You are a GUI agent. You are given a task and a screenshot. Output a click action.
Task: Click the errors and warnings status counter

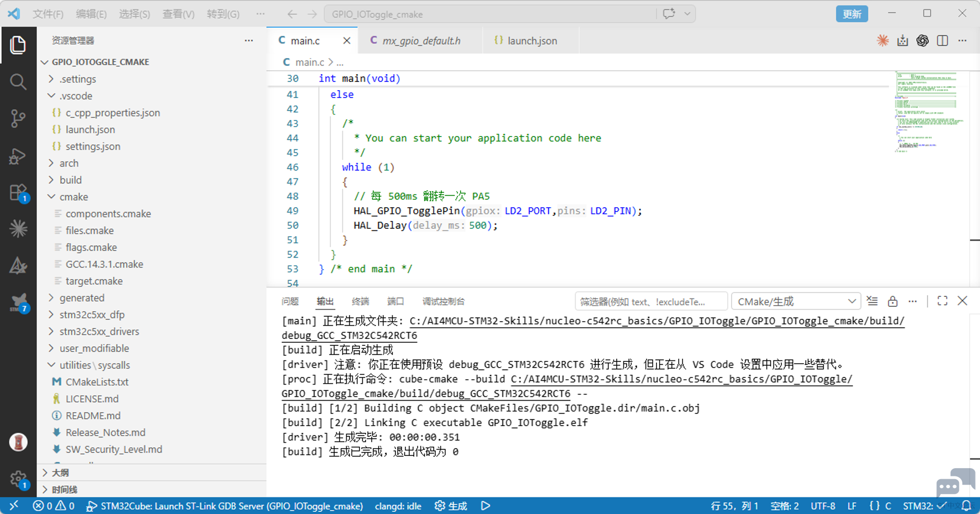pyautogui.click(x=54, y=506)
